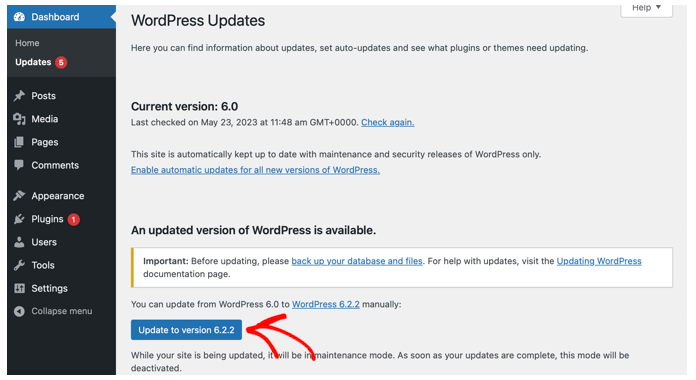Click the WordPress 6.2.2 link
696x380 pixels.
click(x=326, y=305)
